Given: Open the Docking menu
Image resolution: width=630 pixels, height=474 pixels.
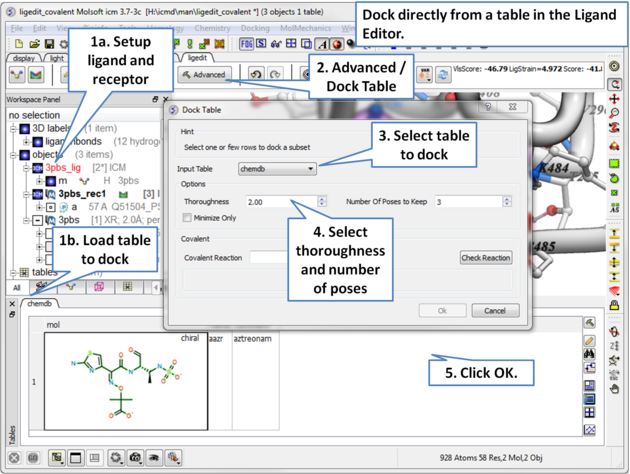Looking at the screenshot, I should coord(255,28).
